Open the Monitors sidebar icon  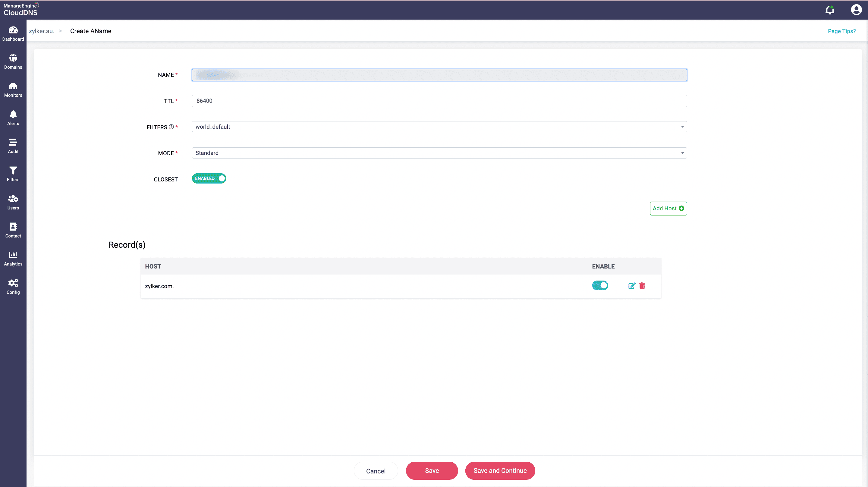point(13,90)
